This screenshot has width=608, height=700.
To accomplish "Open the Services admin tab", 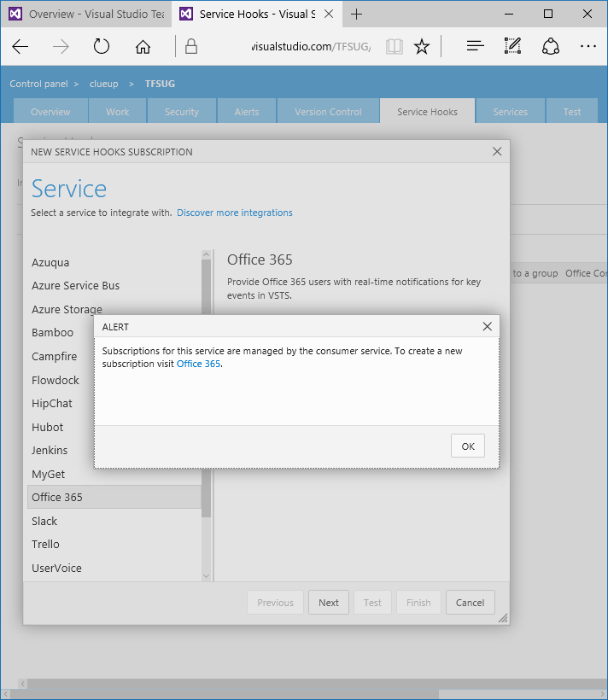I will click(x=510, y=112).
